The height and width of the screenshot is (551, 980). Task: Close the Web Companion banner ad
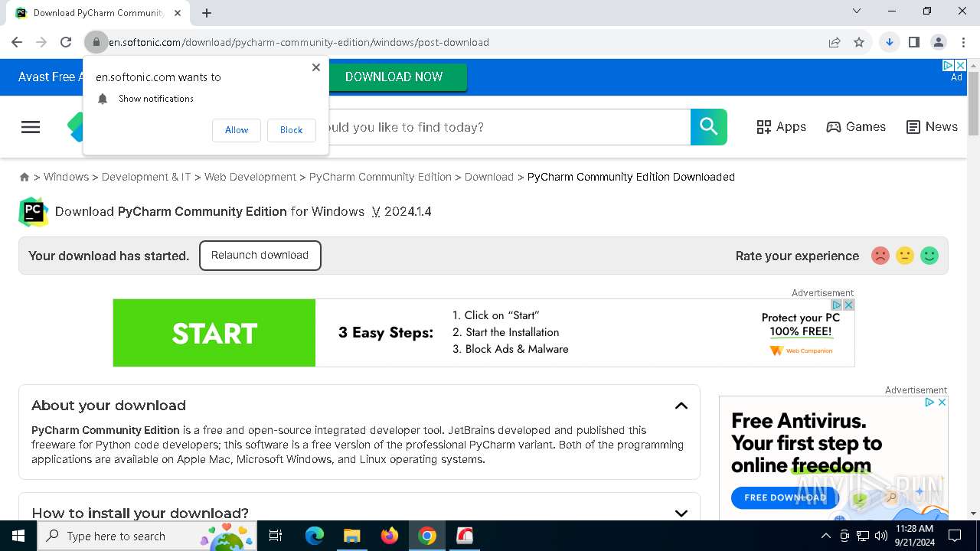[848, 305]
